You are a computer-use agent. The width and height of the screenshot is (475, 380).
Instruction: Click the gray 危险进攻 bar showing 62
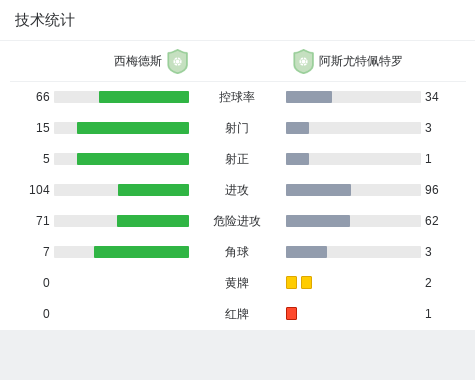[x=318, y=221]
